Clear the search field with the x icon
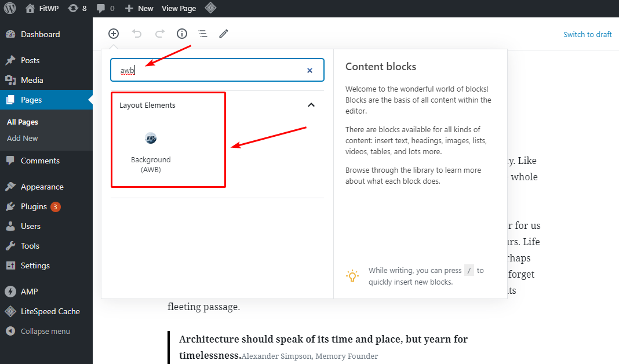619x364 pixels. [x=309, y=70]
